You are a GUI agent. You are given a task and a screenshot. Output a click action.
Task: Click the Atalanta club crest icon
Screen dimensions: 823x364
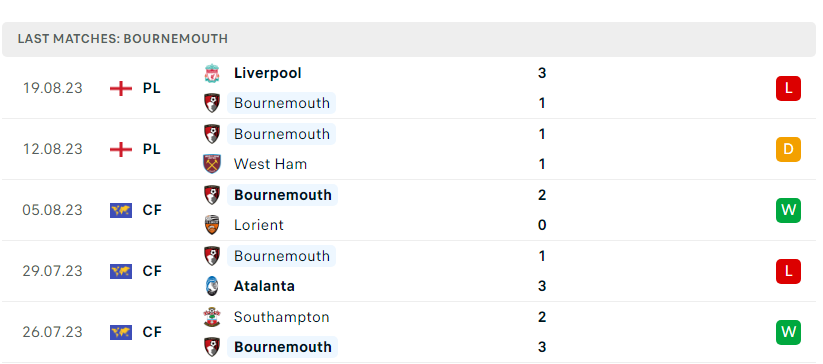[212, 286]
